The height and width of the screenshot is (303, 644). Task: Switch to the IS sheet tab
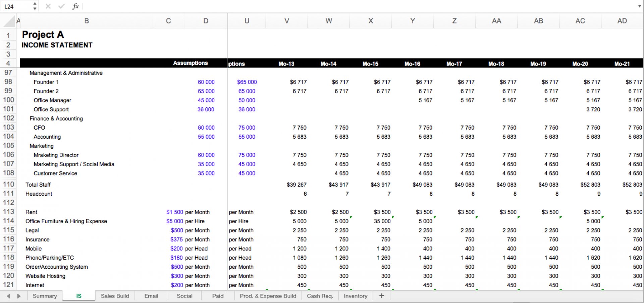pyautogui.click(x=79, y=296)
